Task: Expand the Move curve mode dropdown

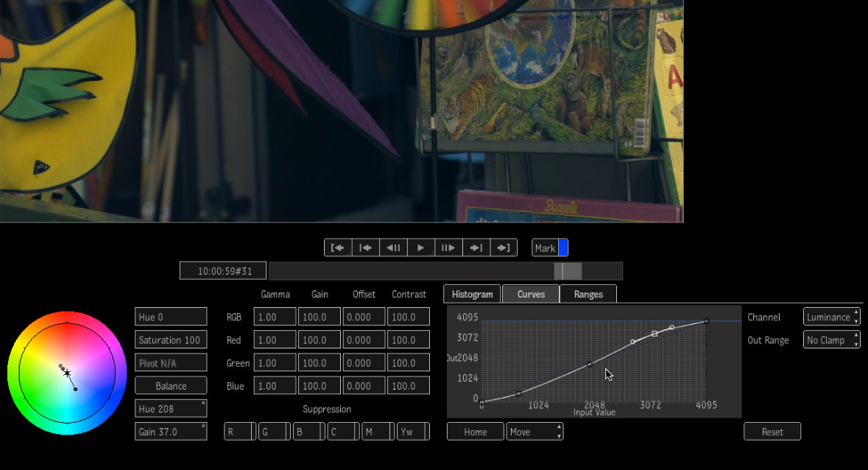Action: click(x=534, y=432)
